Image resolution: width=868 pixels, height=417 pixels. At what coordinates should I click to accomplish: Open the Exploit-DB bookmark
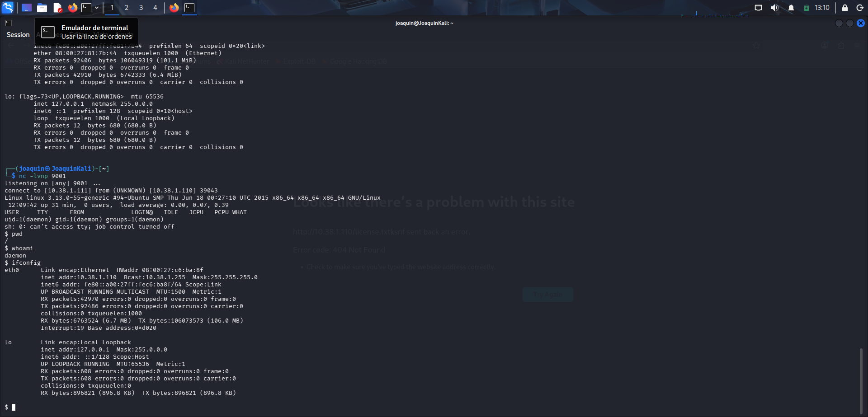pos(299,61)
